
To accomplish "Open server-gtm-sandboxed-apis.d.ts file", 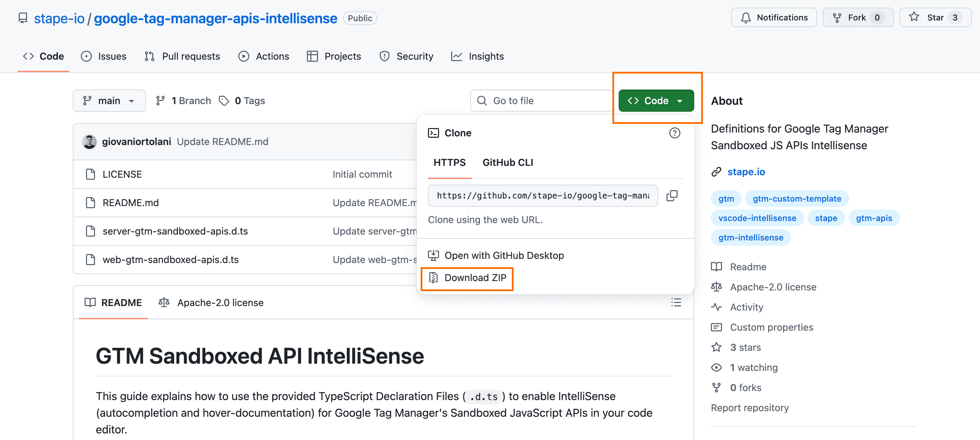I will (175, 231).
